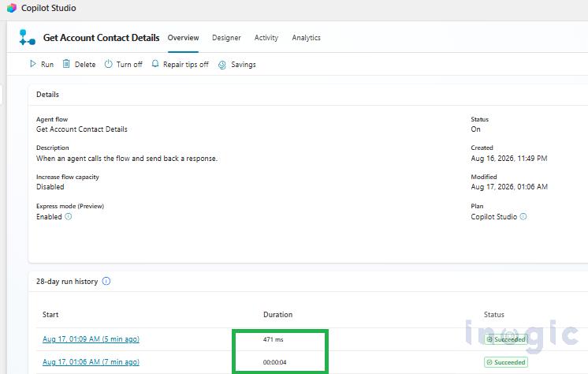Click the Get Account Contact Details page title
Screen dimensions: 588x374
click(x=101, y=38)
